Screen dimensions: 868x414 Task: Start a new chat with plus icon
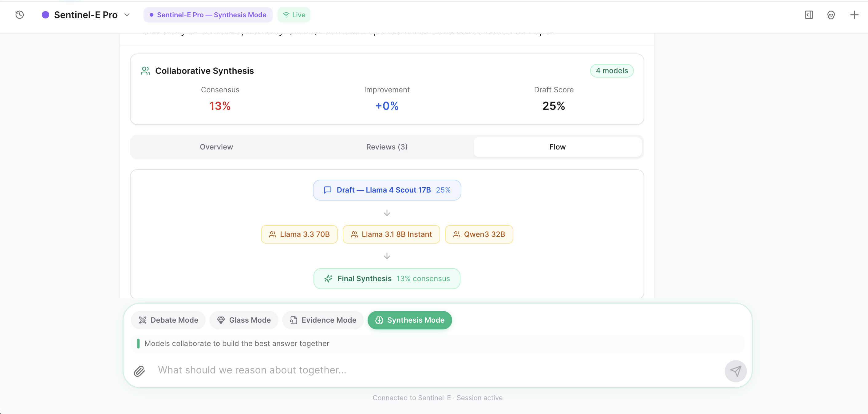click(x=854, y=15)
